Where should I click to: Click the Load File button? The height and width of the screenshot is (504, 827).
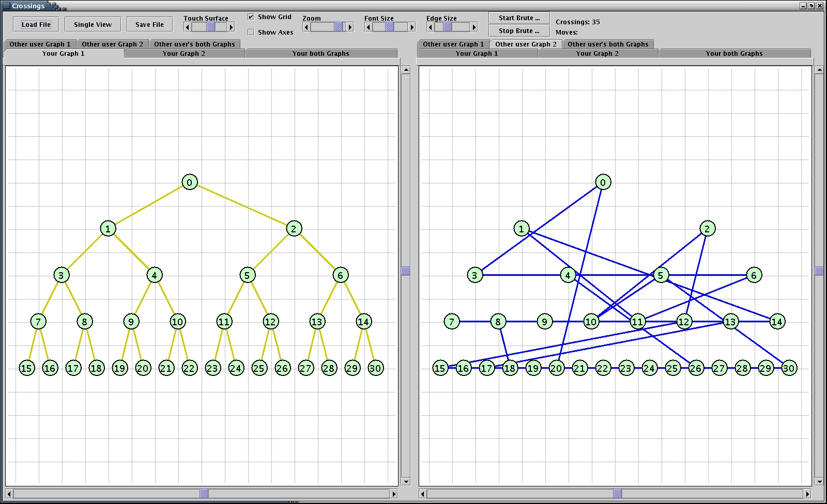click(x=36, y=24)
